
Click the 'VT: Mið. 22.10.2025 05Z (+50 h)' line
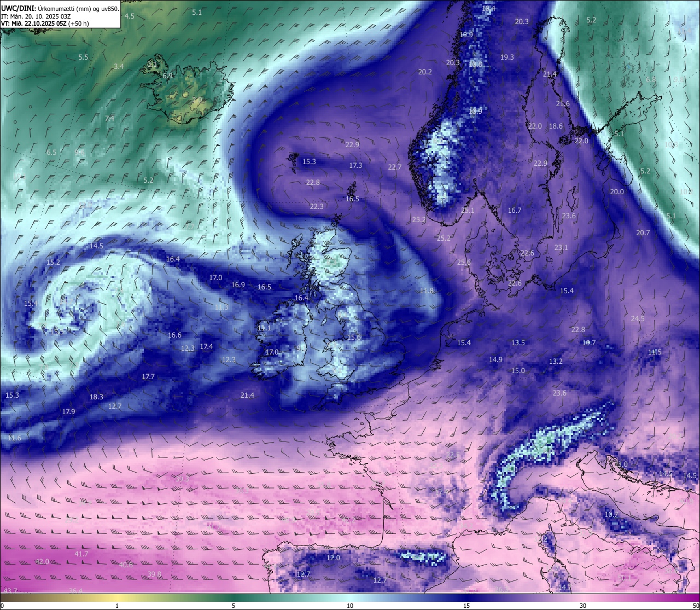coord(45,24)
